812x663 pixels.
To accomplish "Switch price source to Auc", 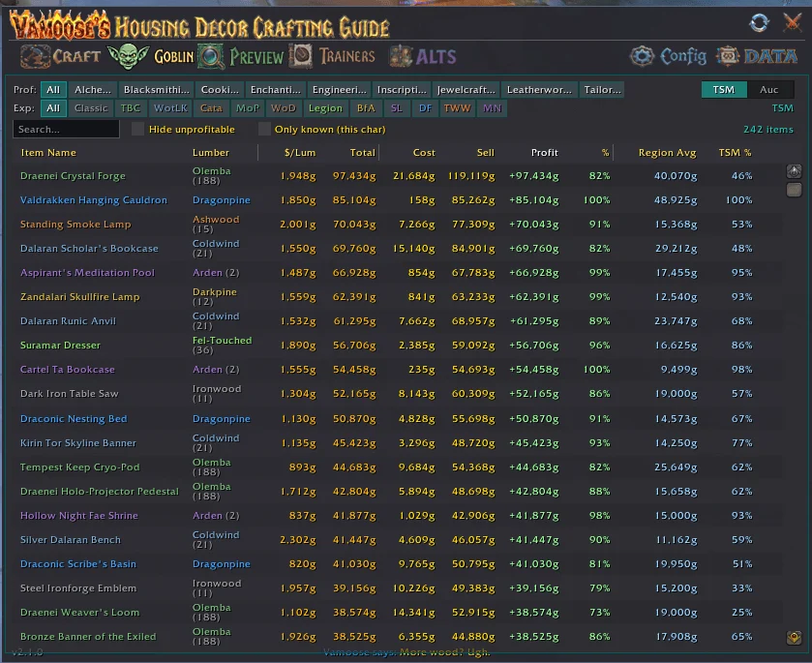I will click(768, 90).
